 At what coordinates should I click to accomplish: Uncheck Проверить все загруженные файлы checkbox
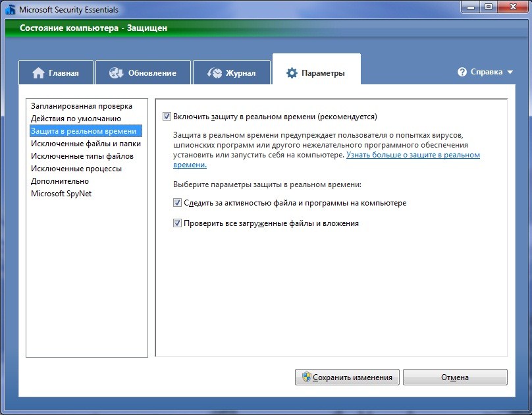coord(177,223)
